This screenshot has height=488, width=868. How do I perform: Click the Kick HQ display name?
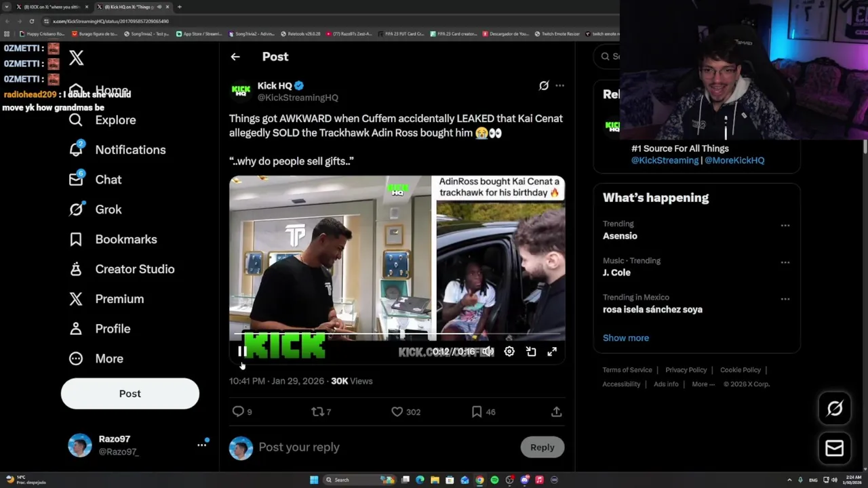click(275, 85)
